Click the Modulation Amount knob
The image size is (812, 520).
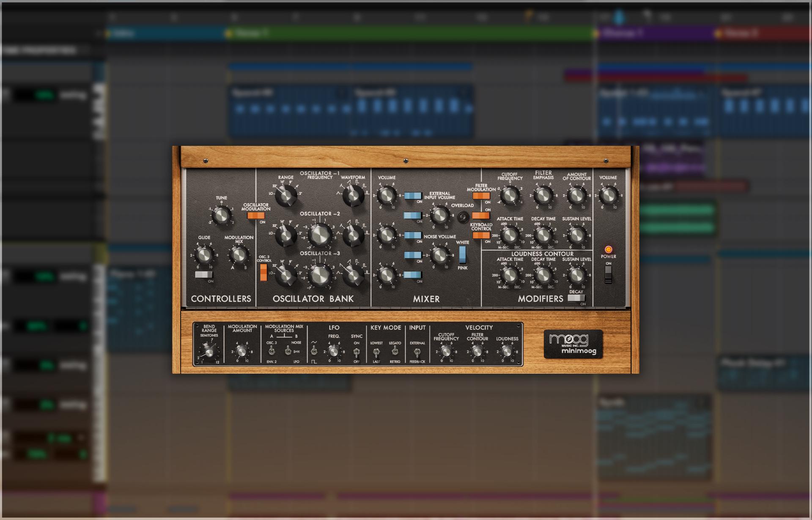tap(241, 351)
